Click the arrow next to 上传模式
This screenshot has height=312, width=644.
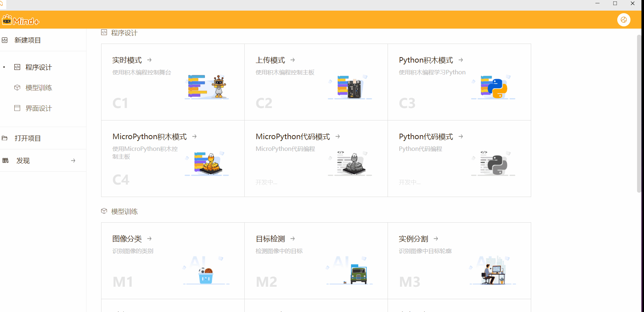(x=292, y=60)
